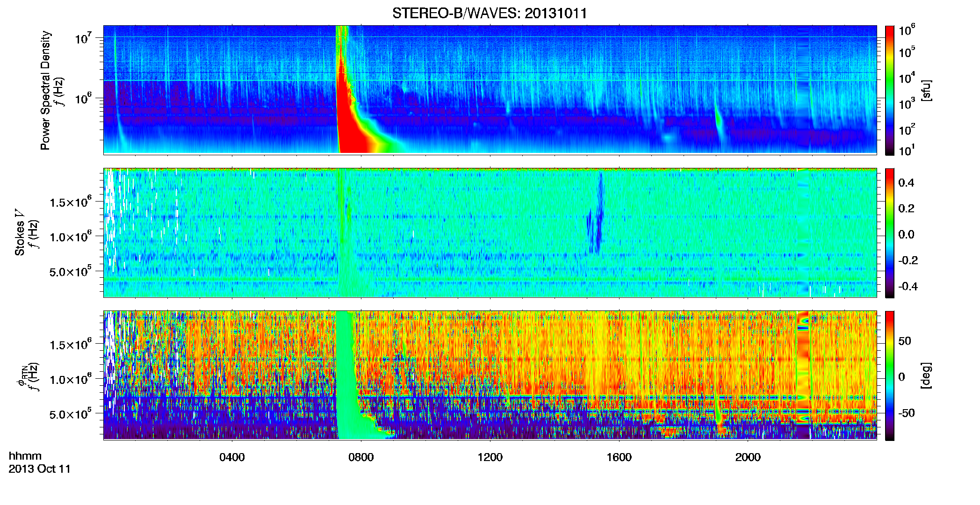Click the 2013 Oct 11 date label
Screen dimensions: 980x505
(x=40, y=469)
